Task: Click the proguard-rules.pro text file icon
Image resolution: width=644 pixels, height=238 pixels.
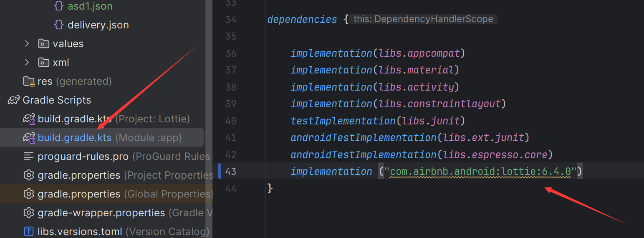Action: tap(29, 157)
